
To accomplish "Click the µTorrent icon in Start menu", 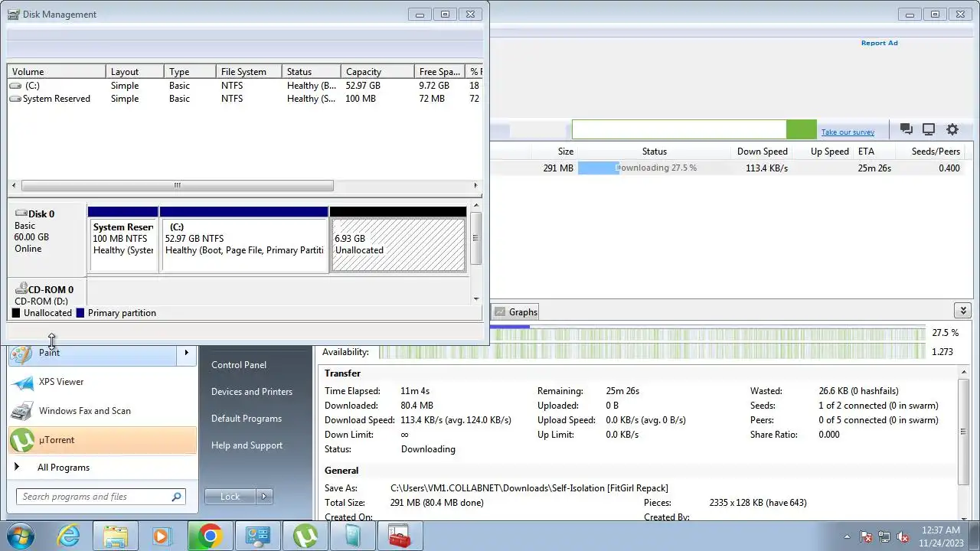I will click(22, 440).
